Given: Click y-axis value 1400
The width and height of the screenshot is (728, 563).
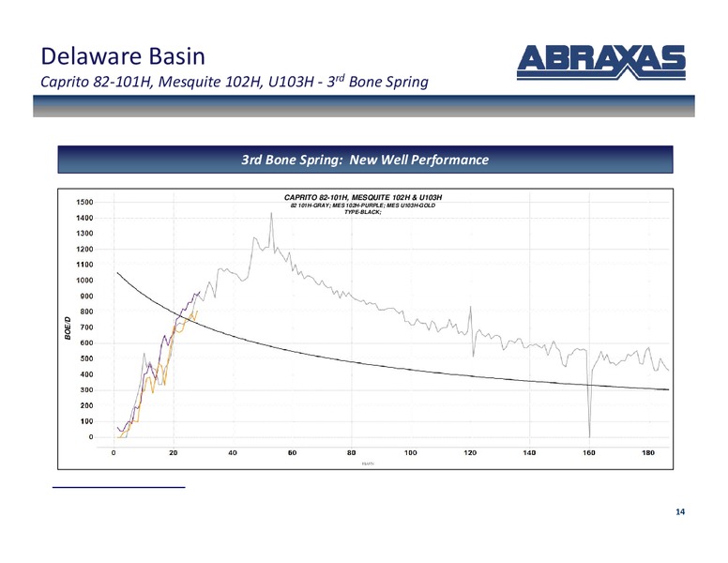Looking at the screenshot, I should tap(84, 218).
